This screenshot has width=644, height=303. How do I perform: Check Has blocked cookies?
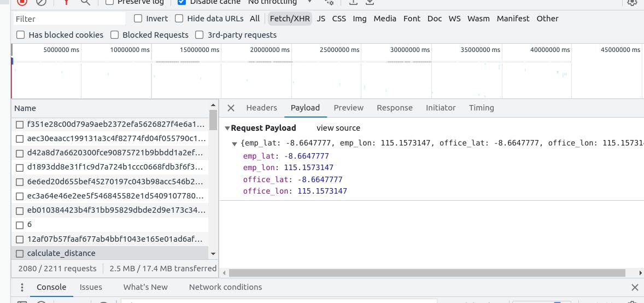click(x=21, y=35)
